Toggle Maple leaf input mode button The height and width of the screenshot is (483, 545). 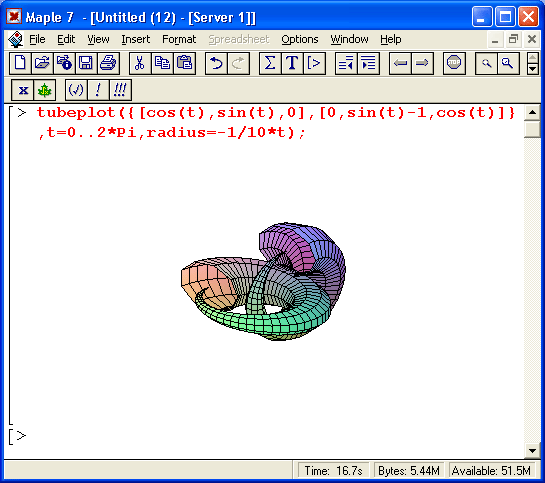44,90
